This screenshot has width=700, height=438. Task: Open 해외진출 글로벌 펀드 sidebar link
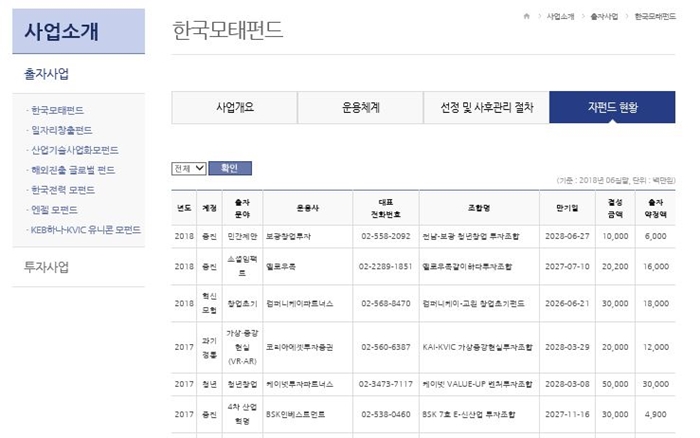(x=73, y=170)
